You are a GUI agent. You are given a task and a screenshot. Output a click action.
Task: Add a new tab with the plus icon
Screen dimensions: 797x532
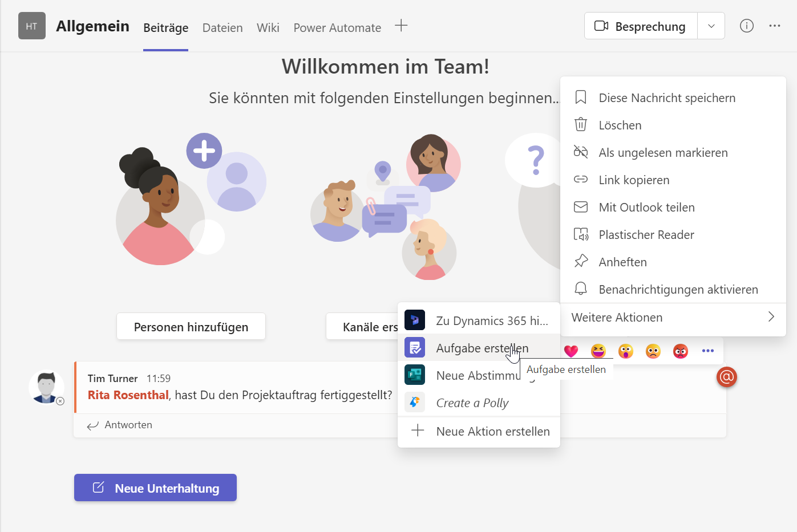[401, 26]
